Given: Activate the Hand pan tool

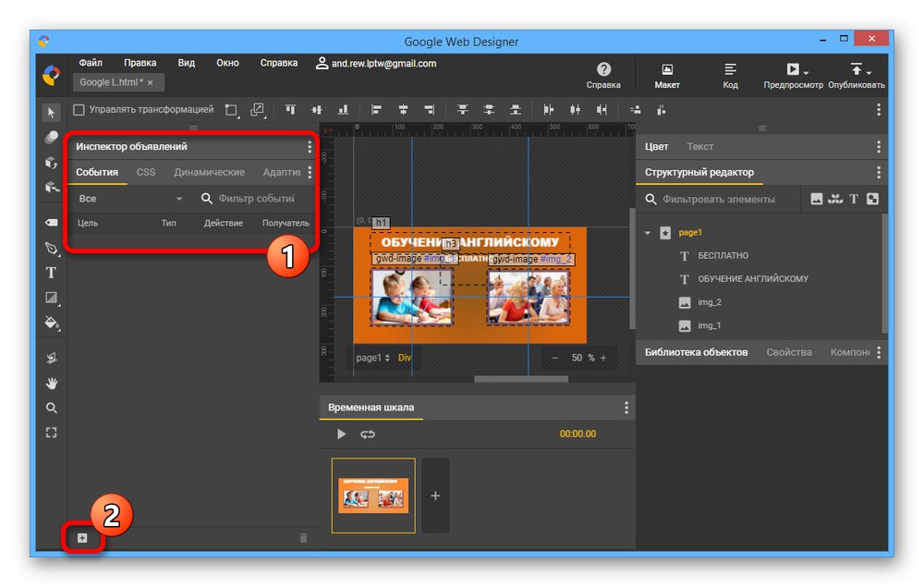Looking at the screenshot, I should click(52, 383).
